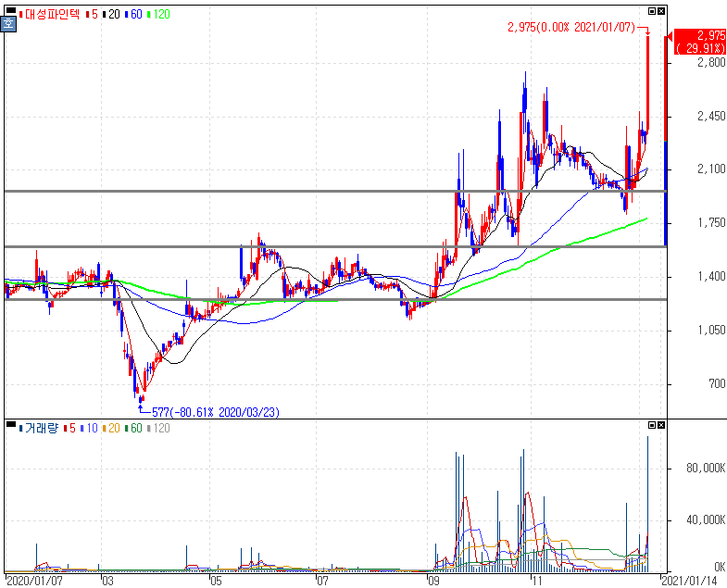727x588 pixels.
Task: Select the volume 10-day average legend
Action: click(89, 428)
